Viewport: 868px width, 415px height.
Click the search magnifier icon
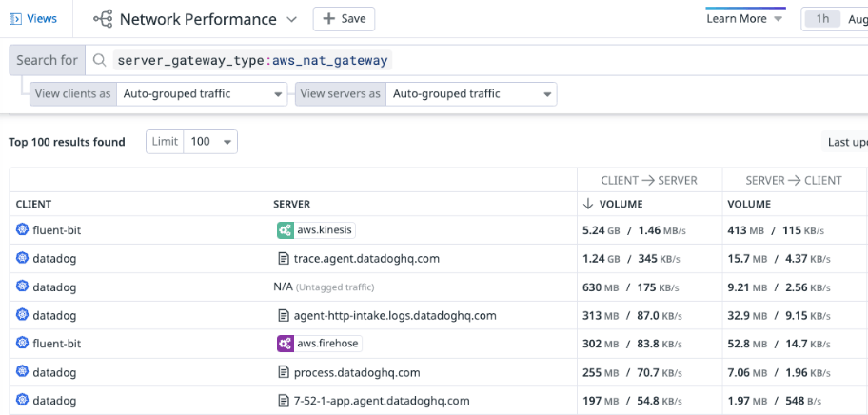click(100, 60)
